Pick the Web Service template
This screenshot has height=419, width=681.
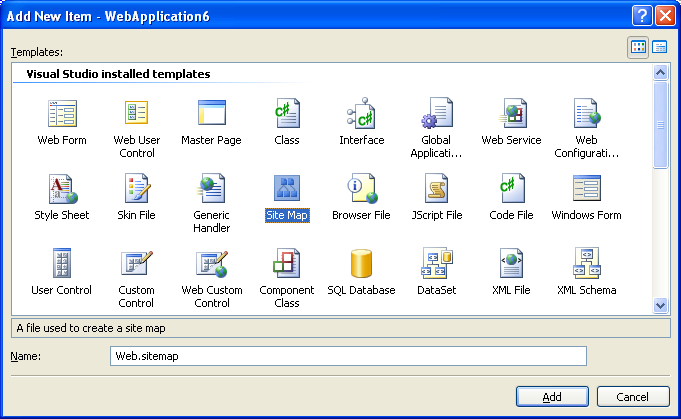coord(511,113)
